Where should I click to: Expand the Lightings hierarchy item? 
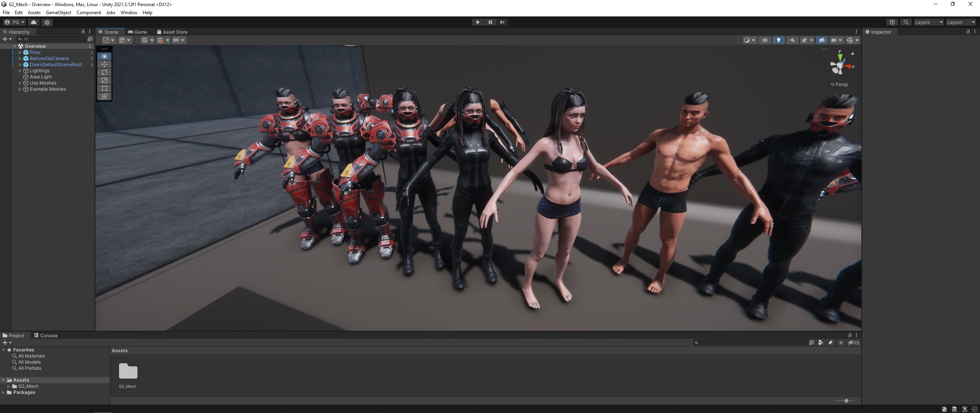pos(20,71)
